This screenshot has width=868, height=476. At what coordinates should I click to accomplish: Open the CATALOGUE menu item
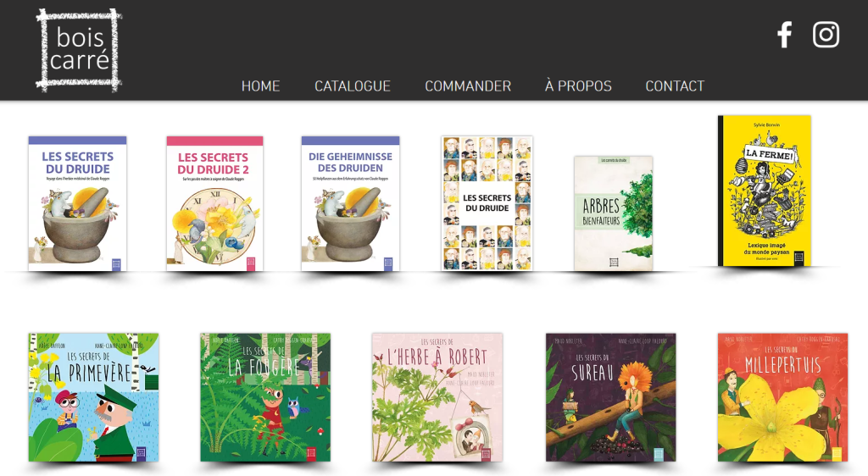click(x=353, y=86)
